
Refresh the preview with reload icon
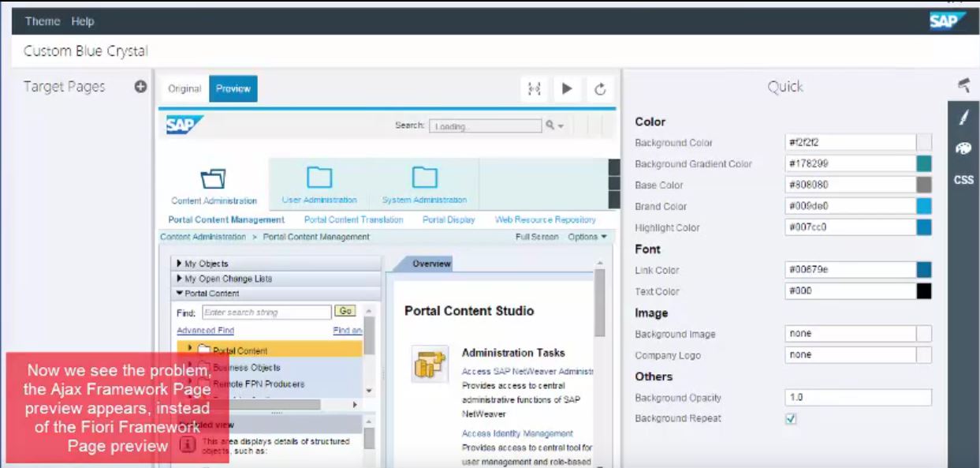click(x=599, y=89)
